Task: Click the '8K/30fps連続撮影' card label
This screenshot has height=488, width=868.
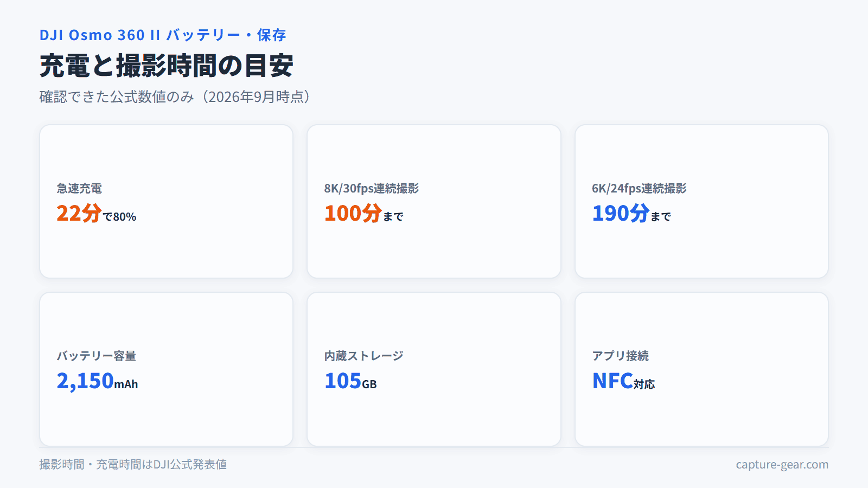Action: point(372,188)
